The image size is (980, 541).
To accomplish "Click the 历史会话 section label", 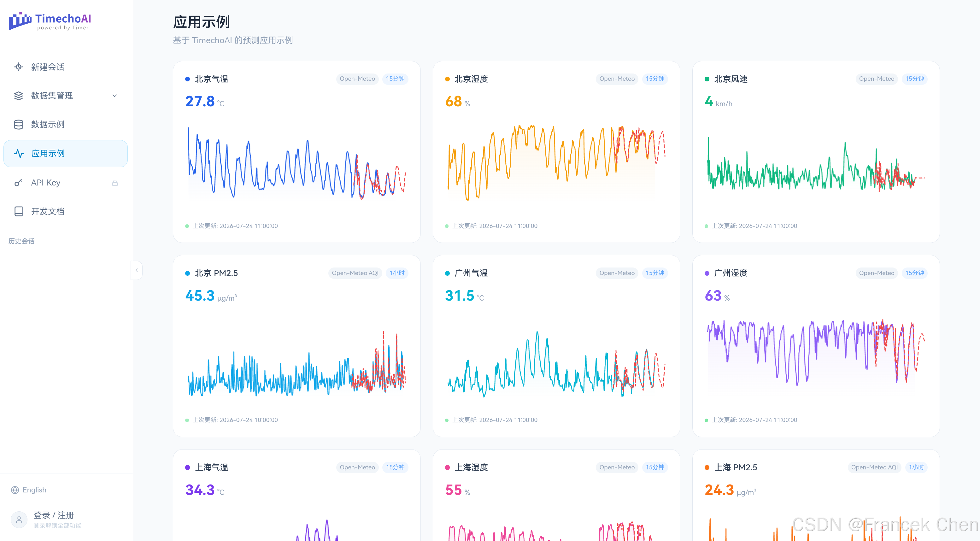I will point(21,241).
